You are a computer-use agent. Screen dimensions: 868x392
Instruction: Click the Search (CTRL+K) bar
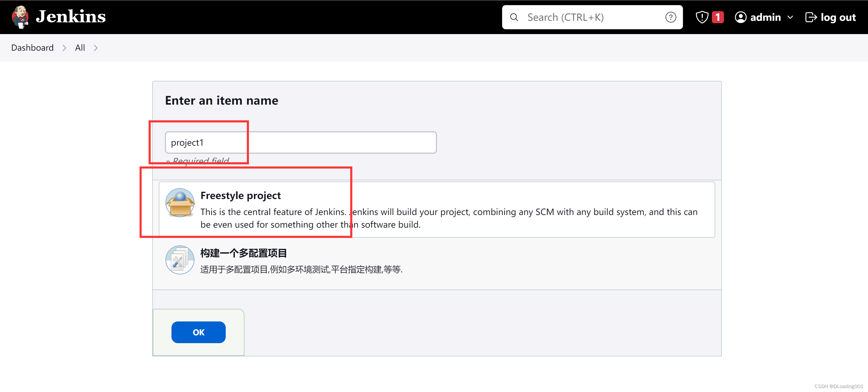pos(573,17)
